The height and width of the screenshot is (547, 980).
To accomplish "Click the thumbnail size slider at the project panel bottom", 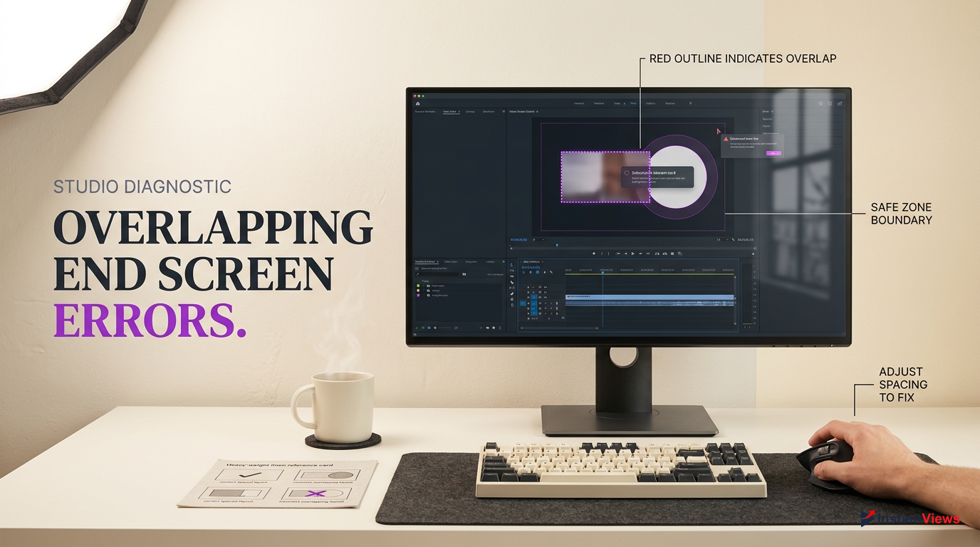I will coord(444,328).
